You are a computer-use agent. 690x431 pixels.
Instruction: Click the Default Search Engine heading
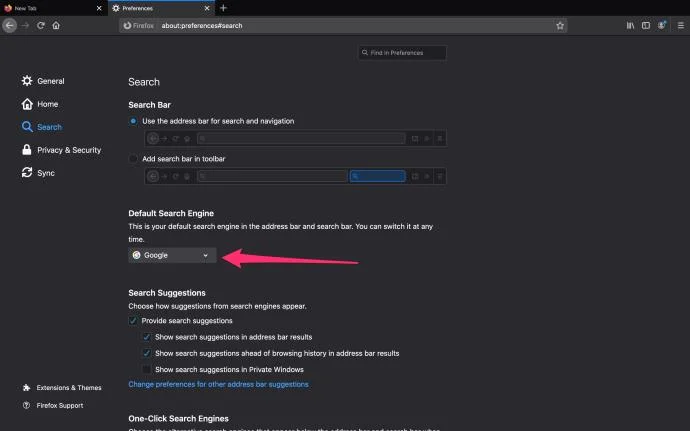coord(171,213)
